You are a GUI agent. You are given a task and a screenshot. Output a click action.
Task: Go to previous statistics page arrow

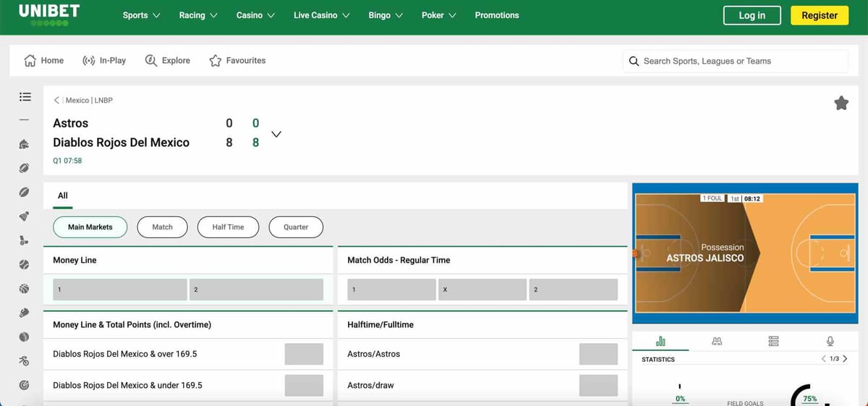point(824,359)
